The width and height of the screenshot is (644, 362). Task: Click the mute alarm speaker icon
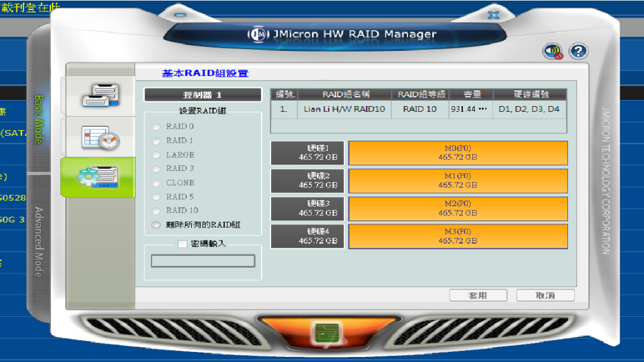(553, 52)
